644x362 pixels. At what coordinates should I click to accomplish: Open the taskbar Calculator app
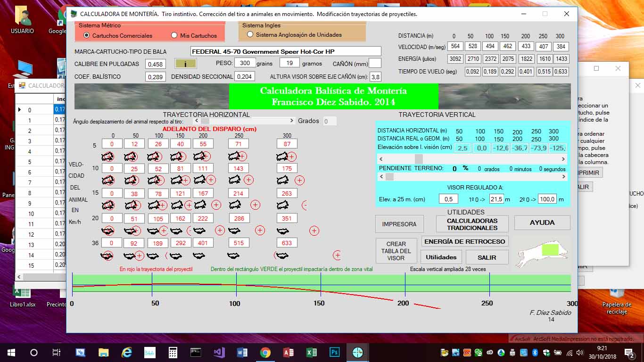tap(173, 352)
